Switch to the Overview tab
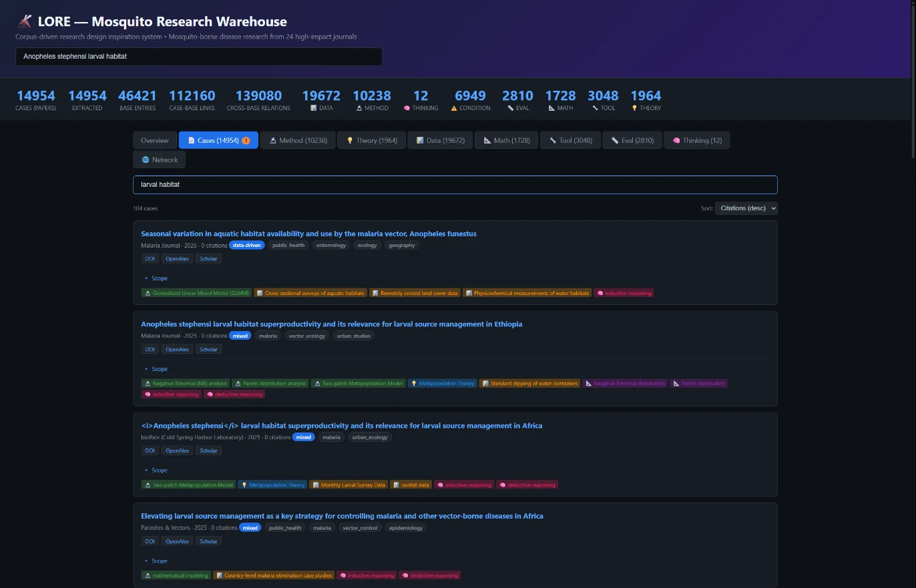916x588 pixels. point(155,140)
